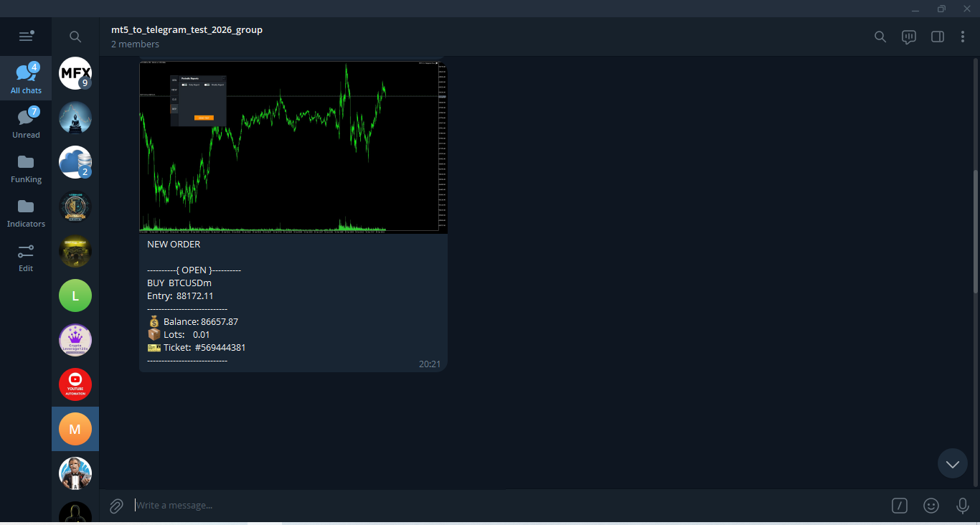Click the "BUY BTCUSDm" line
Image resolution: width=980 pixels, height=525 pixels.
(179, 283)
